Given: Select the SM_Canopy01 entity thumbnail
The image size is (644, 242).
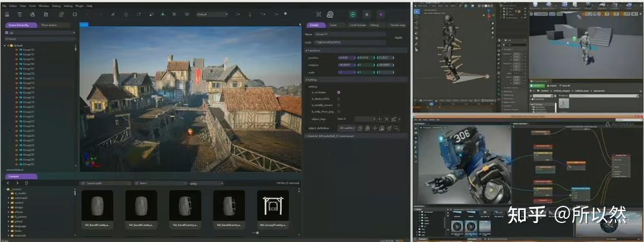Looking at the screenshot, I should [273, 206].
